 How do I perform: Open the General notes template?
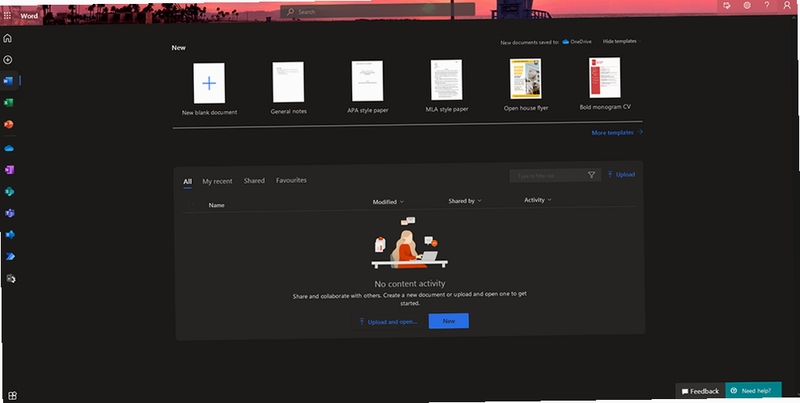pos(288,88)
